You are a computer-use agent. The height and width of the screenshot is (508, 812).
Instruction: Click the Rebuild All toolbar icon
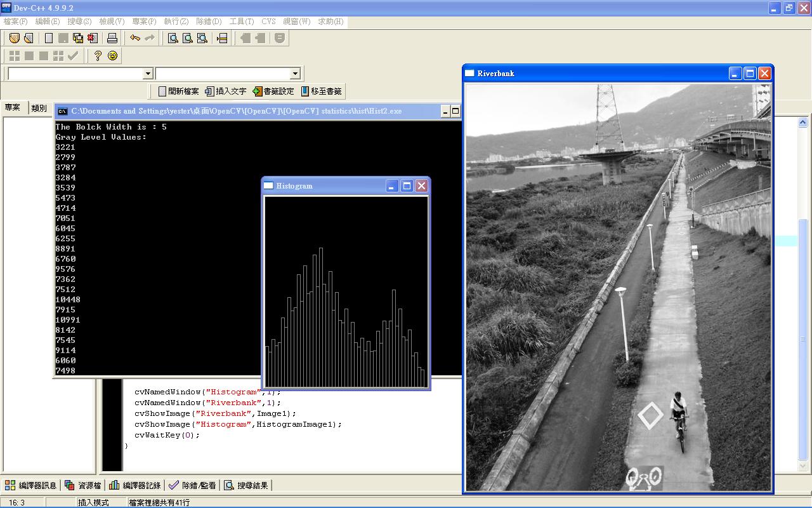tap(58, 56)
